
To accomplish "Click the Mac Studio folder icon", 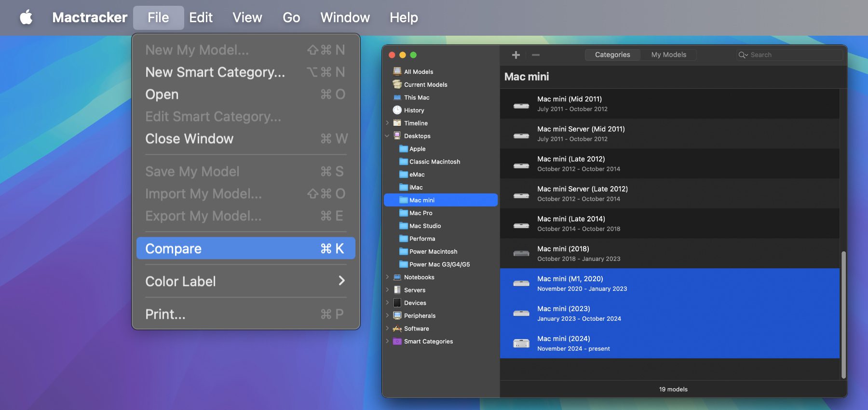I will point(403,226).
